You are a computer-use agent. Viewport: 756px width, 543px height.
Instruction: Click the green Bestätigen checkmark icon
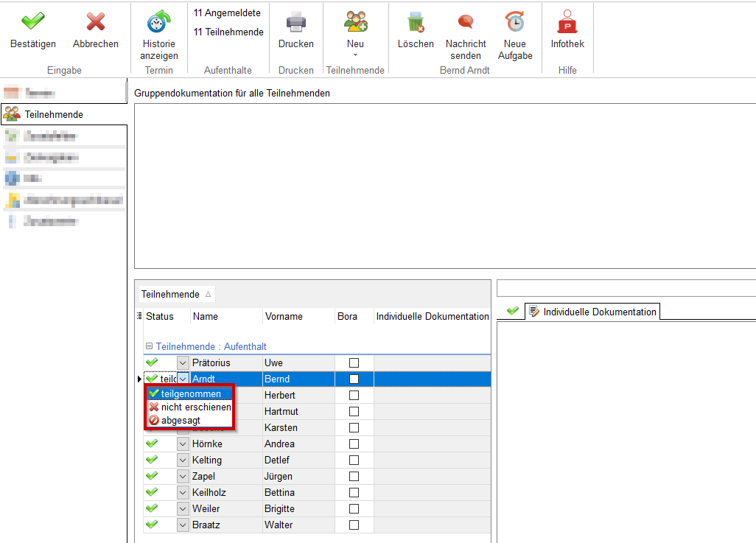(x=32, y=21)
